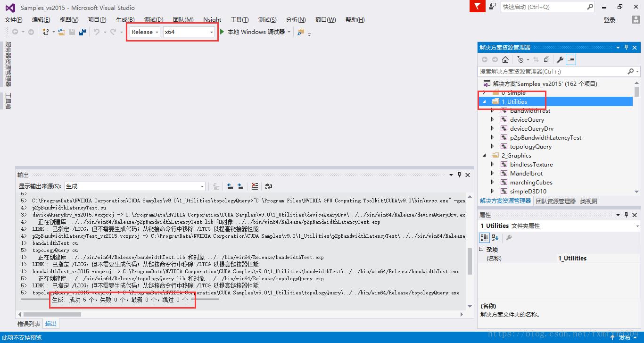Select the marchingCubes project
644x343 pixels.
click(531, 182)
